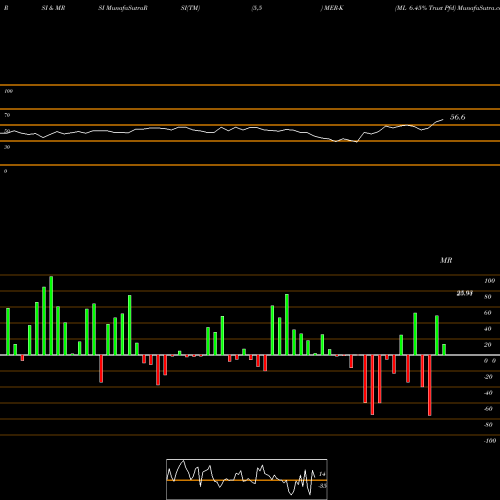Click the mini oscillator thumbnail chart
This screenshot has width=500, height=500.
tap(247, 479)
